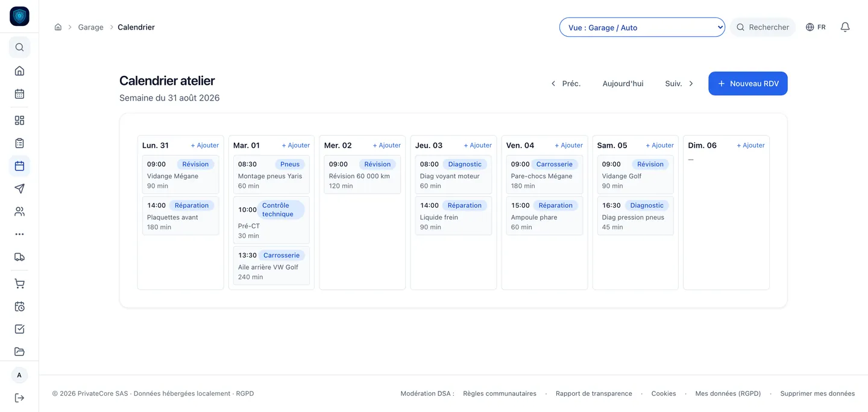The width and height of the screenshot is (868, 412).
Task: Open the Pré-CT appointment
Action: 271,220
